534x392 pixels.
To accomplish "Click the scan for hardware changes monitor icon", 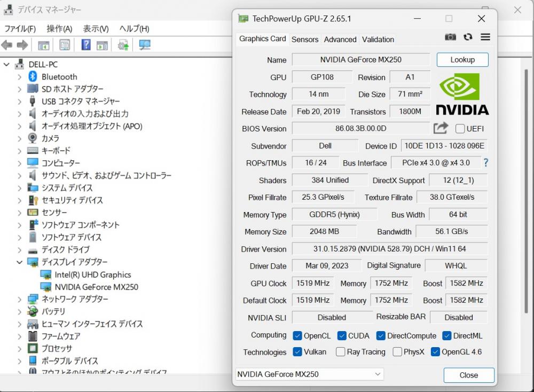I will (x=145, y=45).
